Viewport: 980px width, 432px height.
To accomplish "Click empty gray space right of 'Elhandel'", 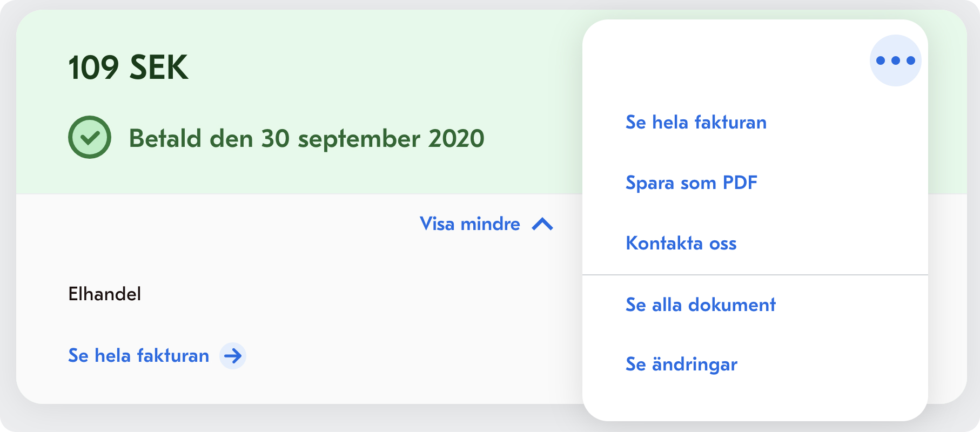I will 351,294.
